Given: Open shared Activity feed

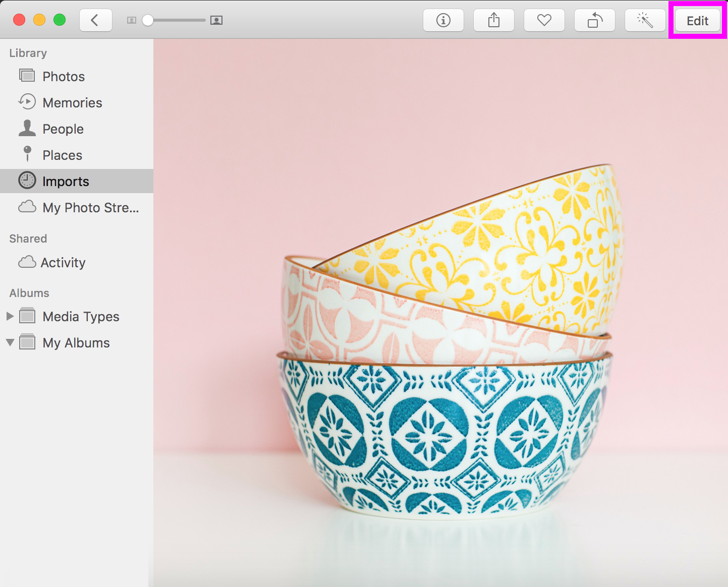Looking at the screenshot, I should coord(63,262).
